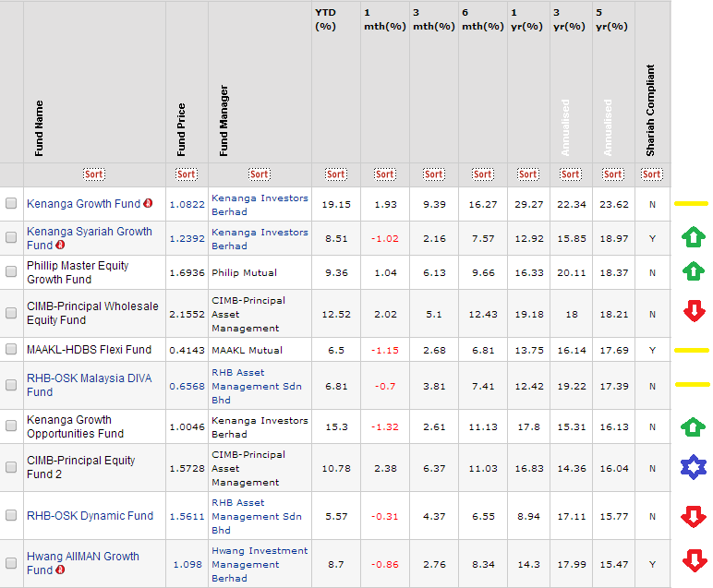Sort the table by Fund Name
The width and height of the screenshot is (713, 588).
94,174
